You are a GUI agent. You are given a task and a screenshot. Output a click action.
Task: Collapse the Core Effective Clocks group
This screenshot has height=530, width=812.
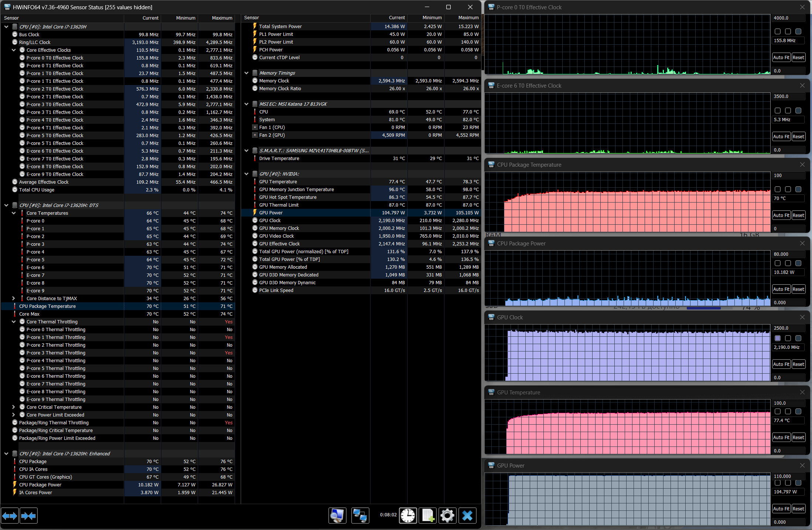[x=14, y=50]
